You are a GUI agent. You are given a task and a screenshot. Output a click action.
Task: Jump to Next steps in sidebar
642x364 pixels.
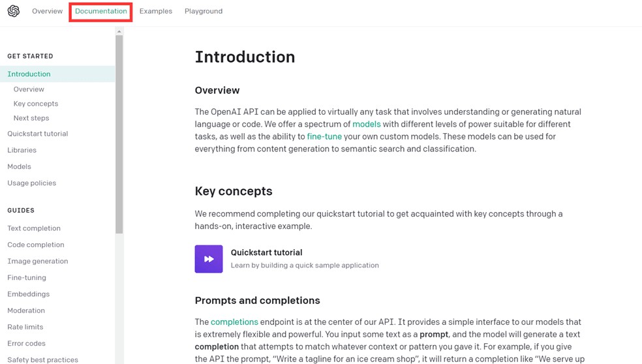coord(31,118)
